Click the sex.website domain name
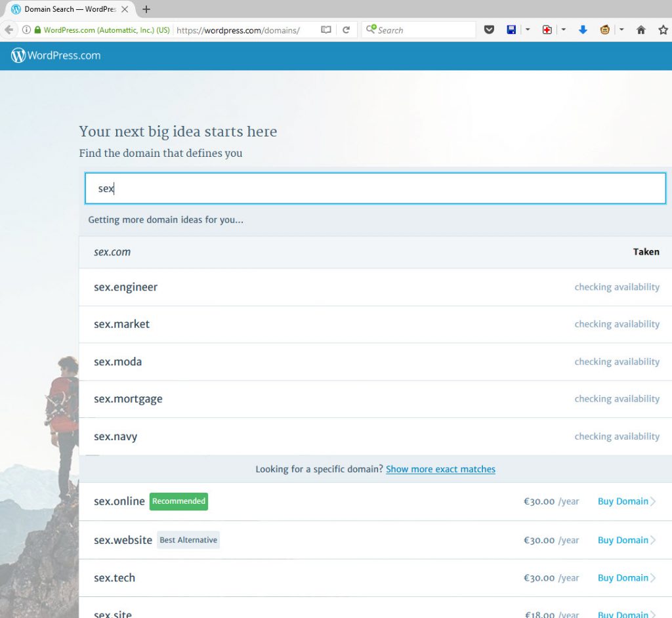This screenshot has width=672, height=618. tap(123, 541)
